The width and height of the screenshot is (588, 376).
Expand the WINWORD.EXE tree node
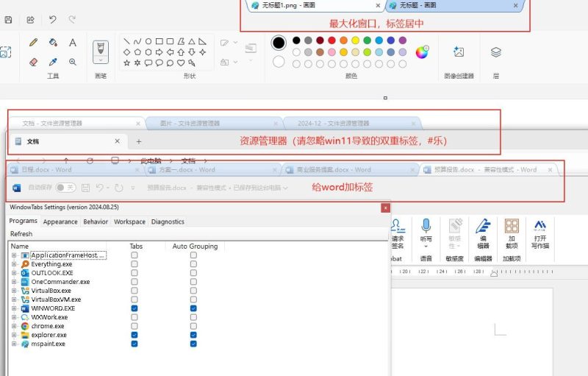pyautogui.click(x=14, y=308)
